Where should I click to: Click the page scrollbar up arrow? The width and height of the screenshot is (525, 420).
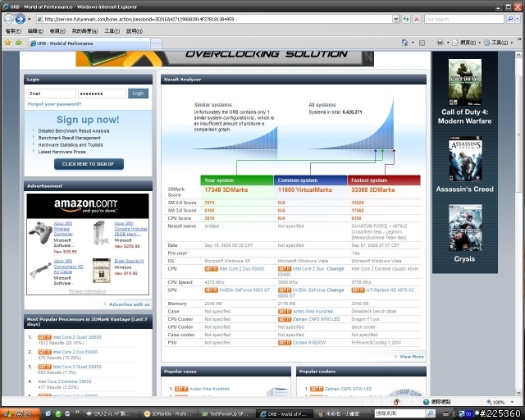[x=518, y=55]
